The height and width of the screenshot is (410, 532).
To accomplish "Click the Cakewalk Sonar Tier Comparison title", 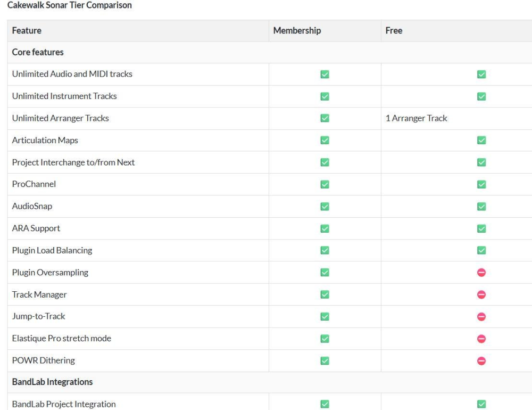I will 70,5.
